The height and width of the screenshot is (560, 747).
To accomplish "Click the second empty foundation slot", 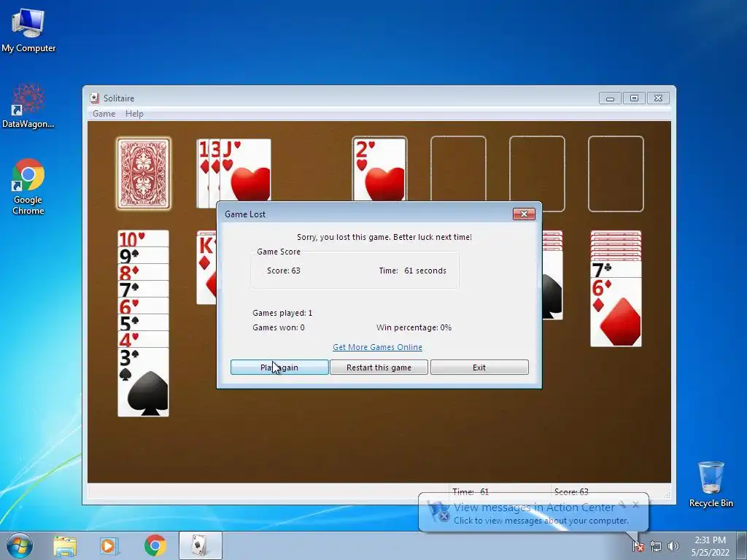I will (x=458, y=168).
